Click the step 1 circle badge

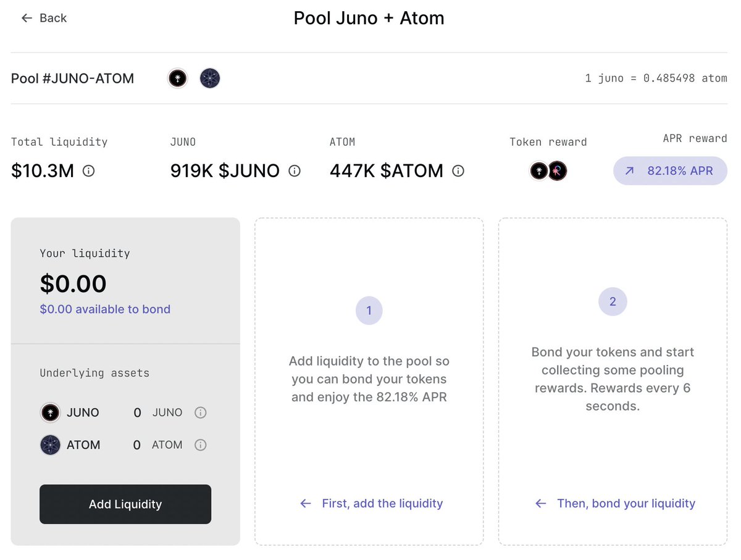(x=369, y=311)
